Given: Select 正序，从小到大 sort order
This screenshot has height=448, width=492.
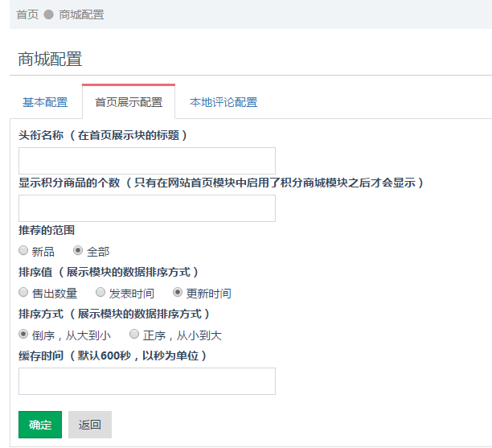Looking at the screenshot, I should pyautogui.click(x=134, y=334).
